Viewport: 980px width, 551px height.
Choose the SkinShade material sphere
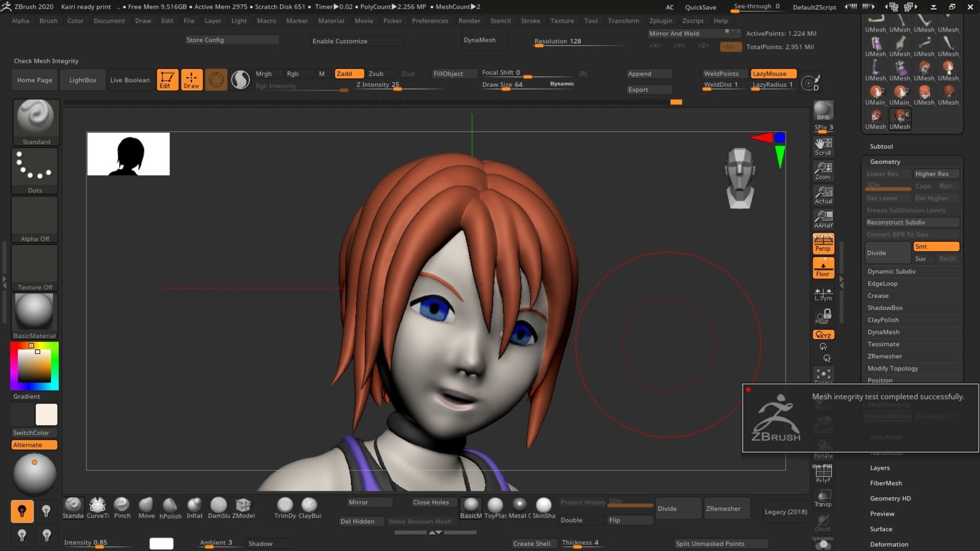coord(544,508)
